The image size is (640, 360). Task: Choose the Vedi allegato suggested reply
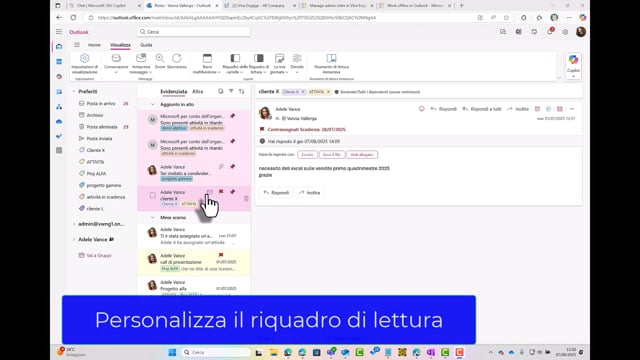(362, 155)
